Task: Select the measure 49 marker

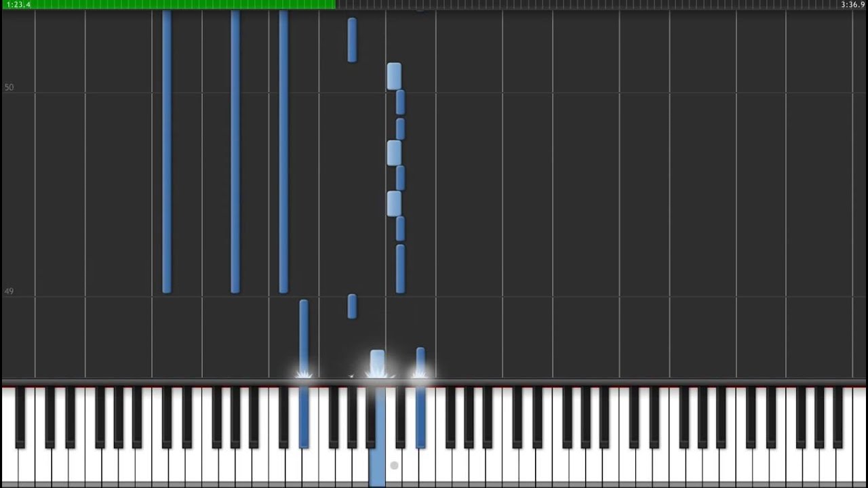Action: coord(9,291)
